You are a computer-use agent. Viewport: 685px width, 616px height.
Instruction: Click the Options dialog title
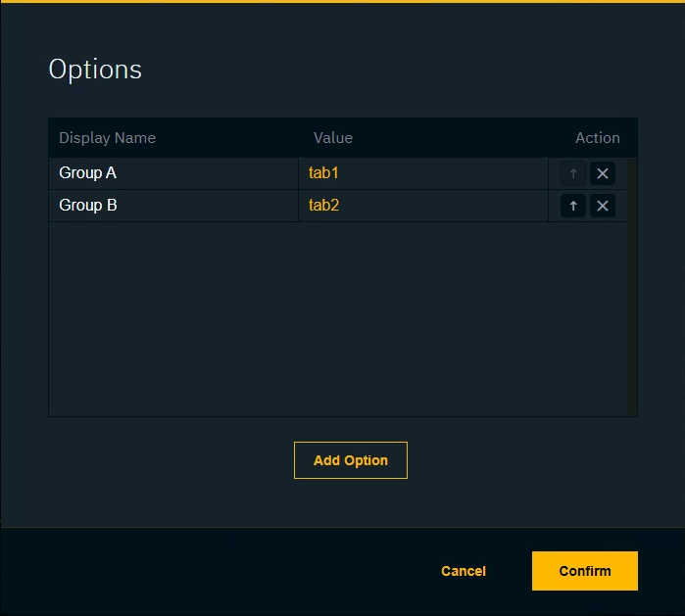[x=95, y=70]
